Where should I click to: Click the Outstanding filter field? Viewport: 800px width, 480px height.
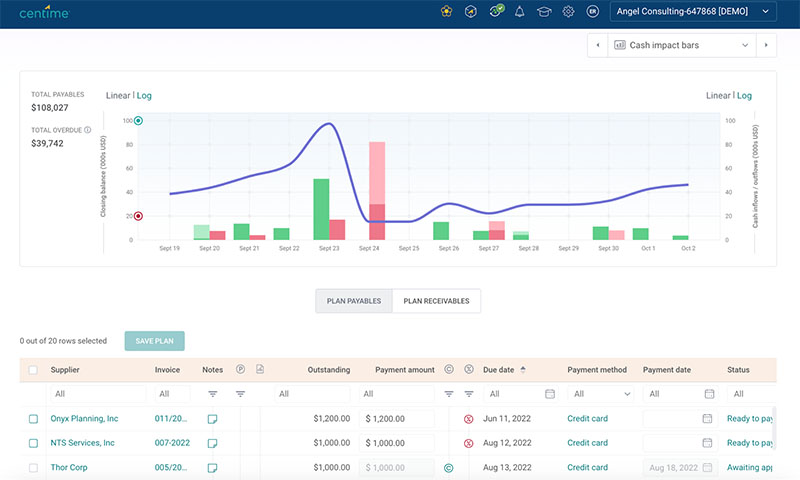[x=312, y=394]
